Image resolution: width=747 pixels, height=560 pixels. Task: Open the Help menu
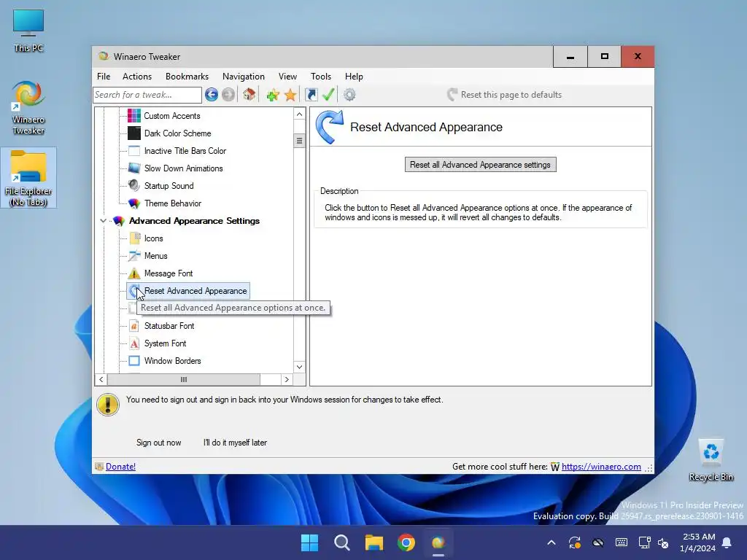click(x=354, y=76)
